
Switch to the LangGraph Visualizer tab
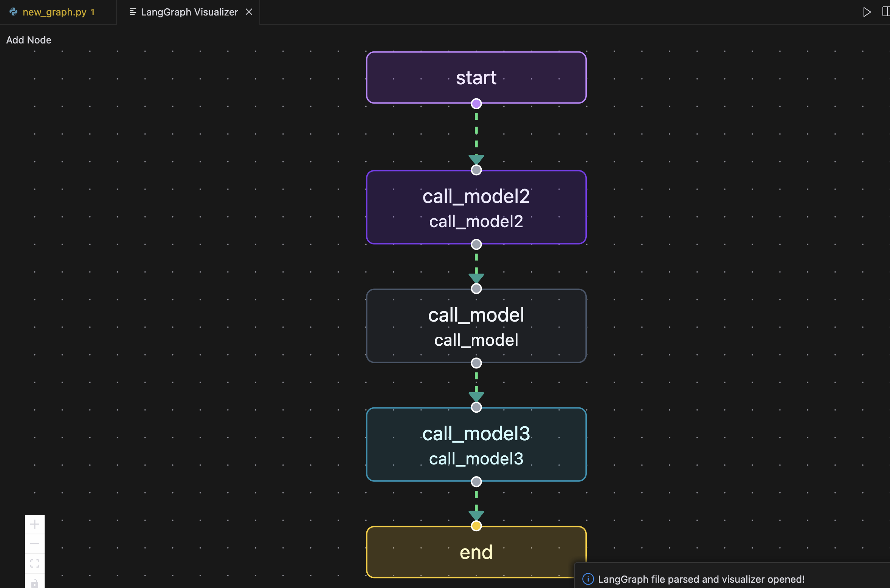click(x=189, y=12)
